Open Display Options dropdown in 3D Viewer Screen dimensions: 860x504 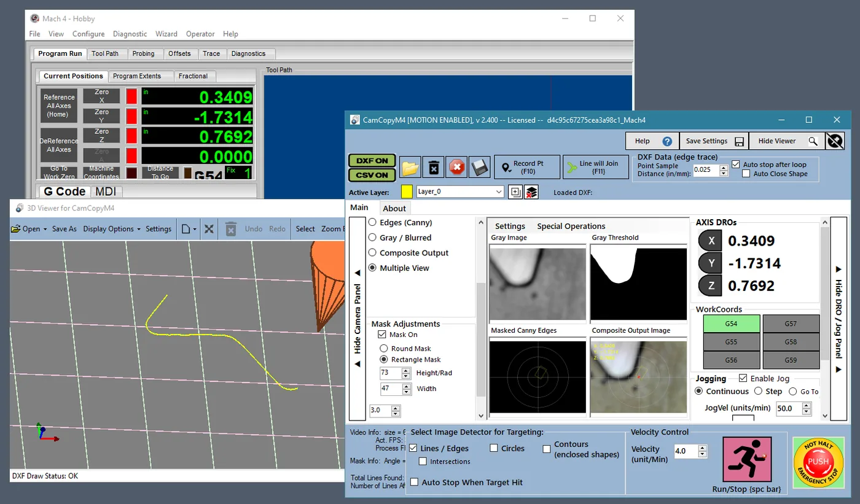(112, 229)
